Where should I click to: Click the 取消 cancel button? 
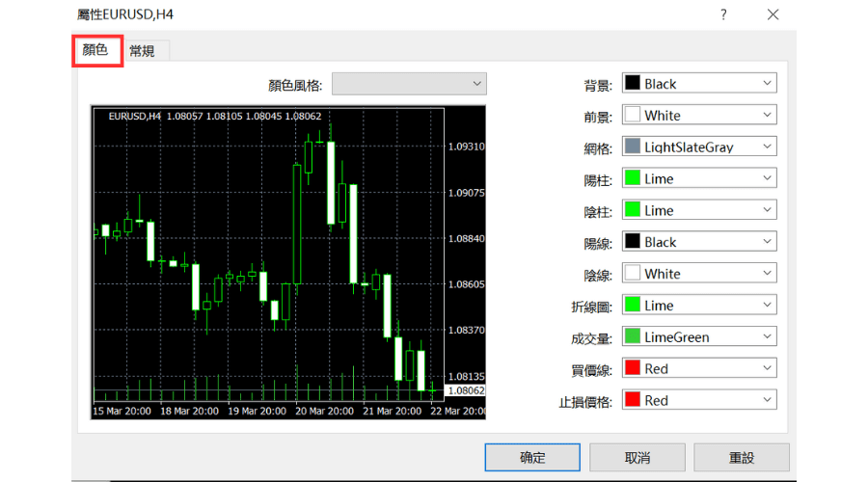(x=637, y=457)
